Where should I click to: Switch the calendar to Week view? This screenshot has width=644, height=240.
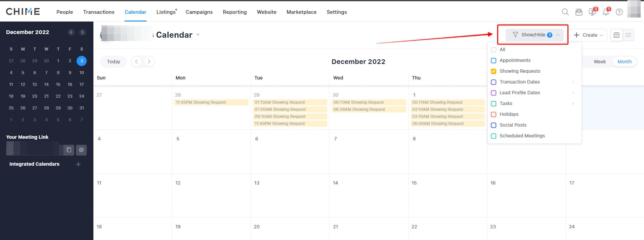click(x=599, y=62)
